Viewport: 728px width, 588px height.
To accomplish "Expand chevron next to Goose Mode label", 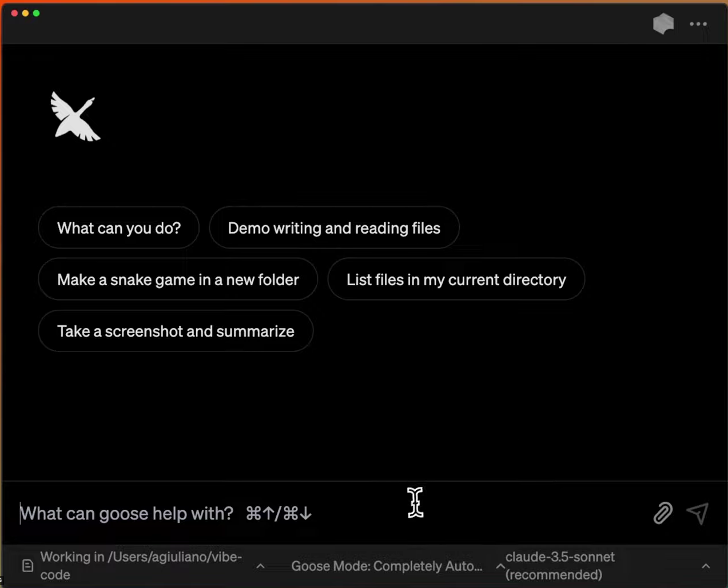I will (499, 566).
